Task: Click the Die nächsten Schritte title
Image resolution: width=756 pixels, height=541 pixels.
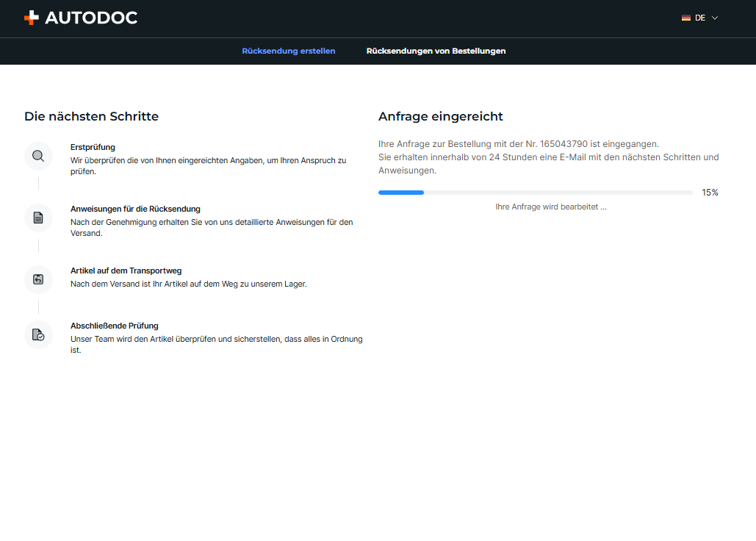Action: point(91,116)
